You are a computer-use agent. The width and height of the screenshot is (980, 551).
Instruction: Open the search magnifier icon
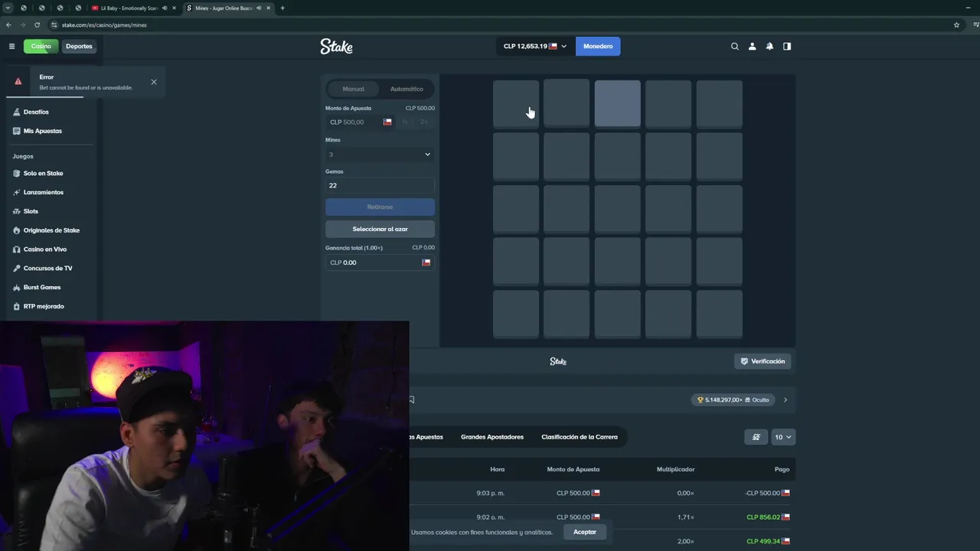point(735,46)
